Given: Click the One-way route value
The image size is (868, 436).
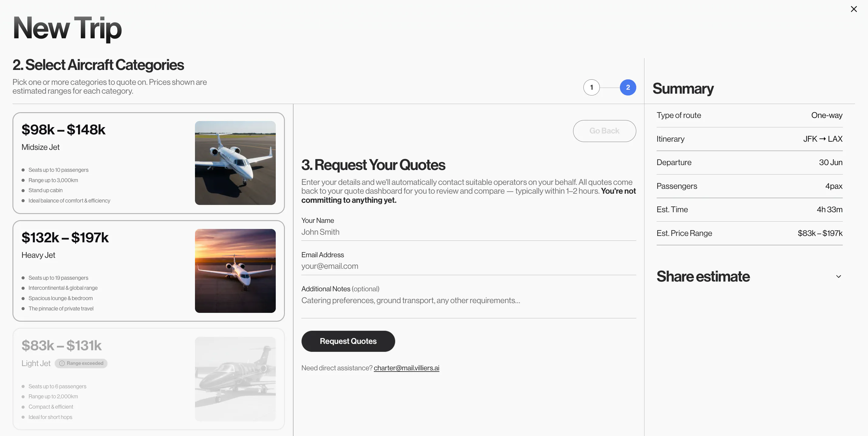Looking at the screenshot, I should pyautogui.click(x=827, y=115).
